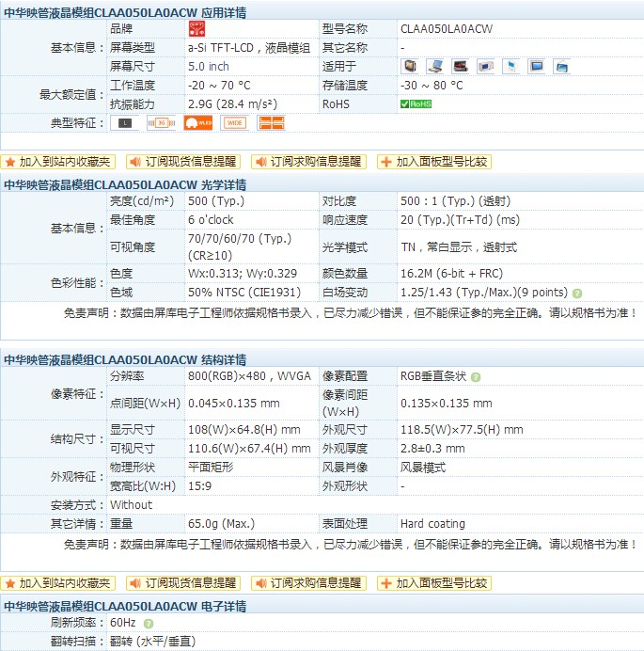The width and height of the screenshot is (644, 651).
Task: Click model name value CLAA050LA0ACW in 型号名称 row
Action: (447, 28)
